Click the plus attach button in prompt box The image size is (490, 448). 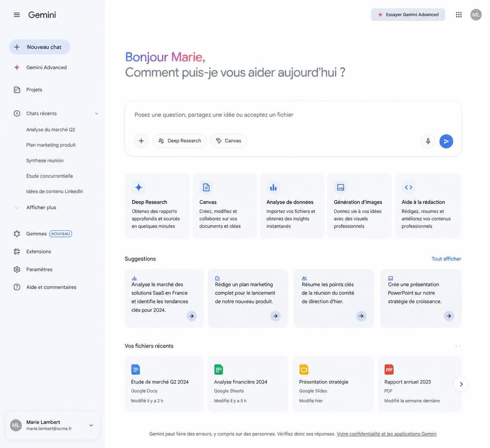[141, 141]
